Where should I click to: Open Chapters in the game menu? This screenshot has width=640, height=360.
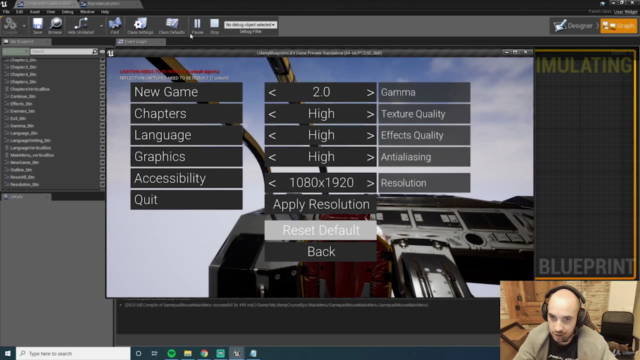pyautogui.click(x=186, y=113)
